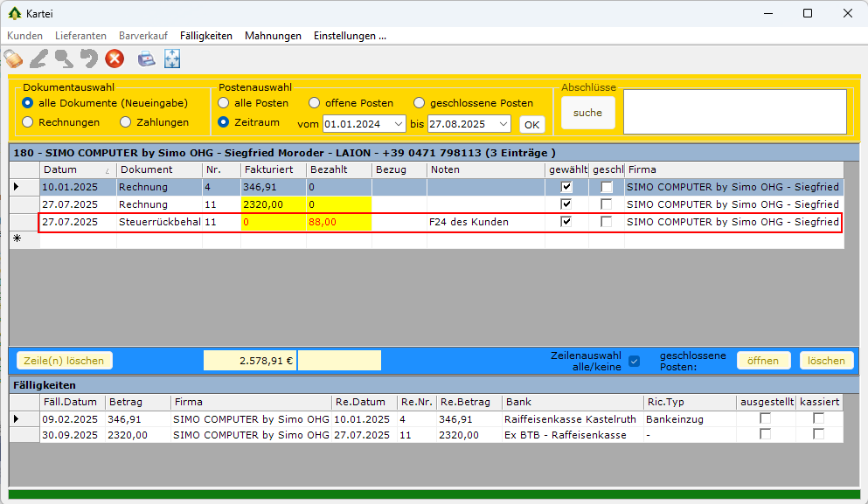The width and height of the screenshot is (868, 504).
Task: Select the 'Rechnungen' radio button
Action: pyautogui.click(x=29, y=122)
